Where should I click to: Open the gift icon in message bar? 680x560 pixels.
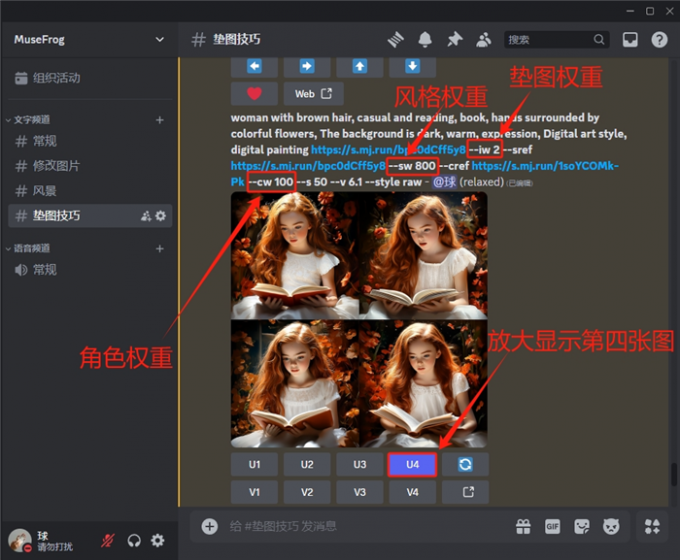pyautogui.click(x=523, y=527)
